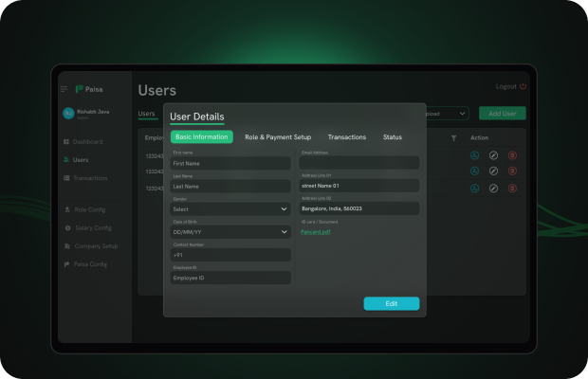Open Salary Config in the sidebar
Viewport: 588px width, 379px height.
pyautogui.click(x=91, y=227)
